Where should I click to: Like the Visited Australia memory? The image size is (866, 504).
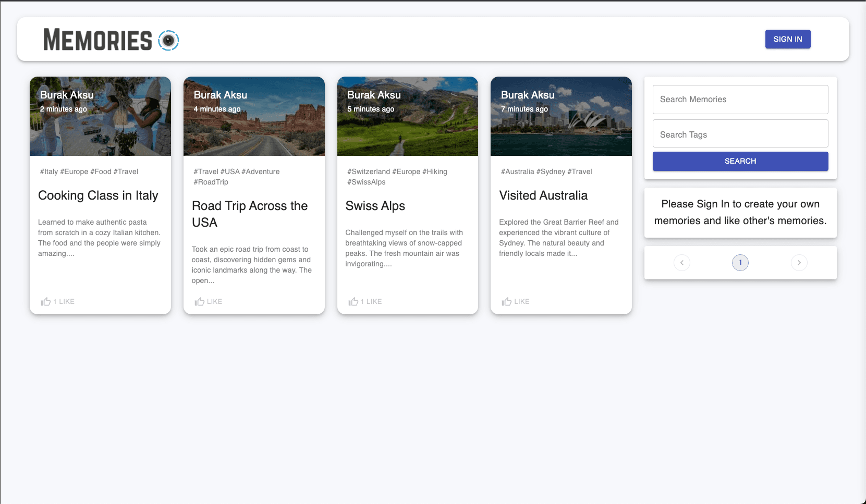pos(516,301)
